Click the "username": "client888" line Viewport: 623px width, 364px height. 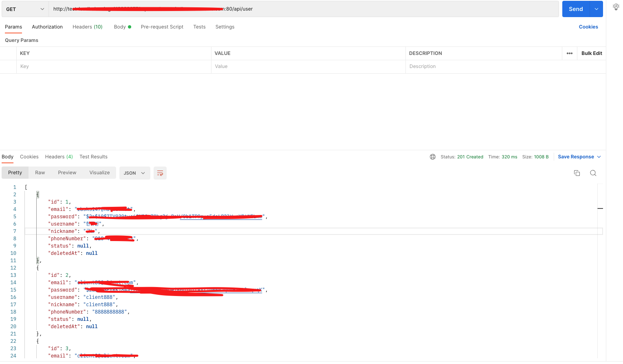pos(83,297)
